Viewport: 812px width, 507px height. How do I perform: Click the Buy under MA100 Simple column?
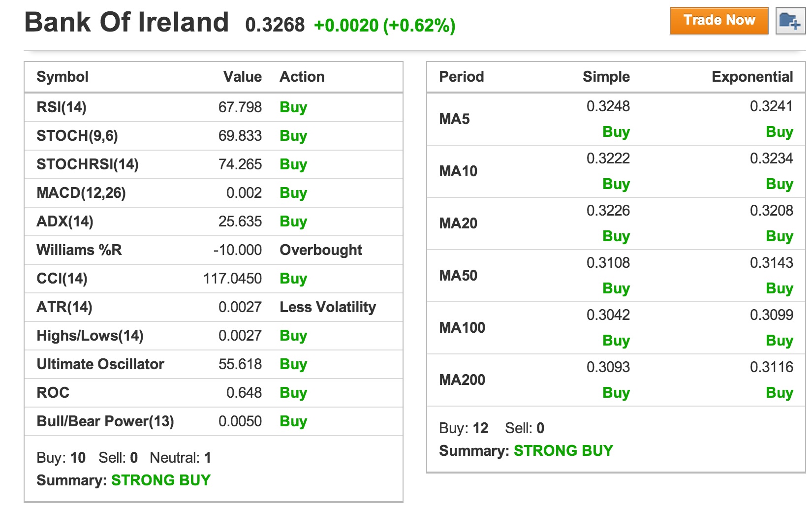[616, 340]
